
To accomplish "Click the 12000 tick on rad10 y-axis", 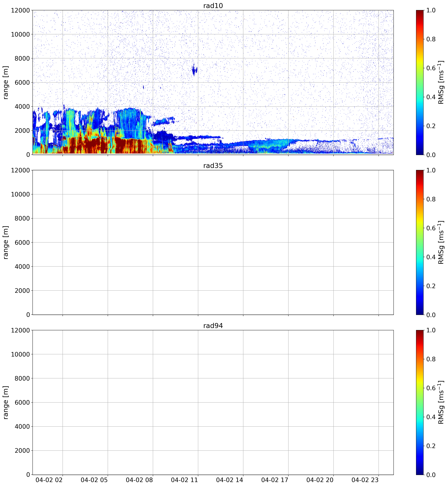I will [20, 10].
